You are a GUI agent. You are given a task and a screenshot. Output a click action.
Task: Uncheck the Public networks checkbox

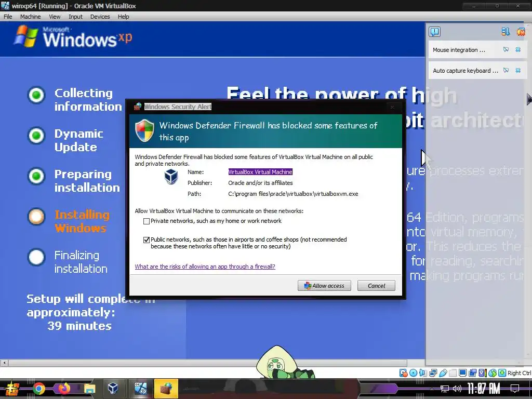point(147,240)
